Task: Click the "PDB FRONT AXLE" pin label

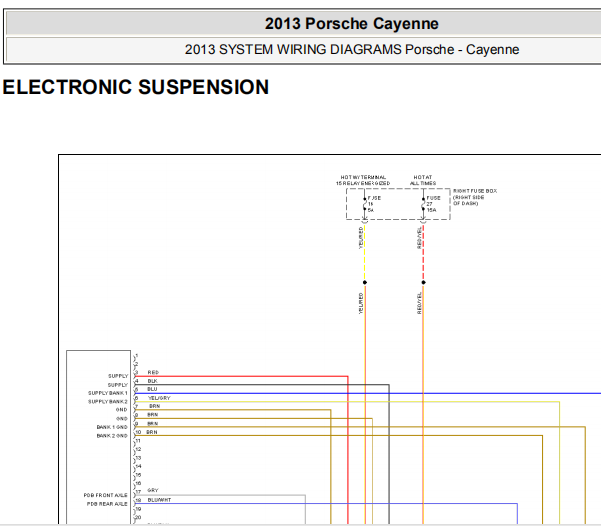Action: [x=105, y=495]
